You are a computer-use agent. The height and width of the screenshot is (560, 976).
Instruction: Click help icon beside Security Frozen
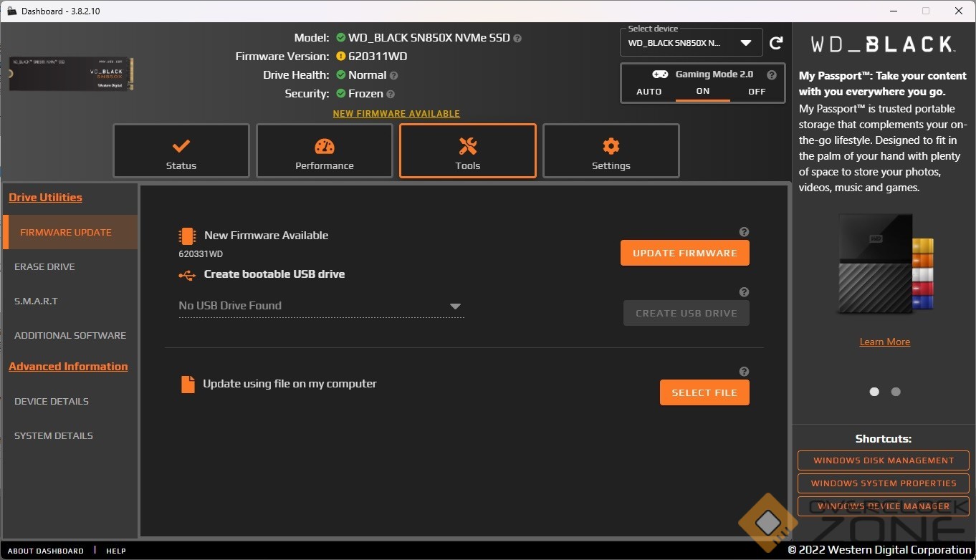(x=391, y=94)
